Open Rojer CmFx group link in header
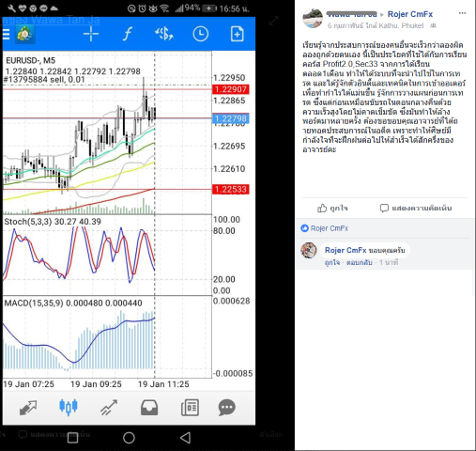Image resolution: width=476 pixels, height=451 pixels. click(x=410, y=14)
